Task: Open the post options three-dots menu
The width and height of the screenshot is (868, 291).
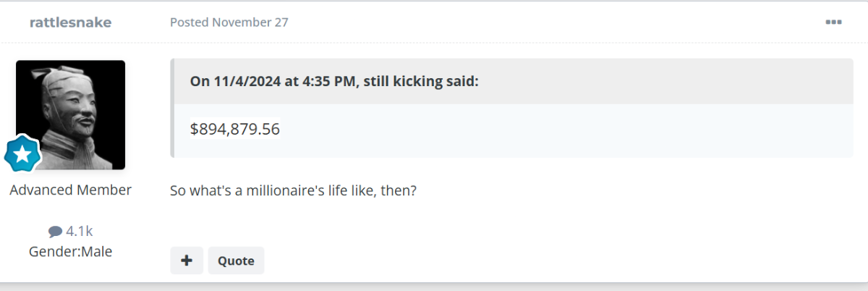Action: click(833, 22)
